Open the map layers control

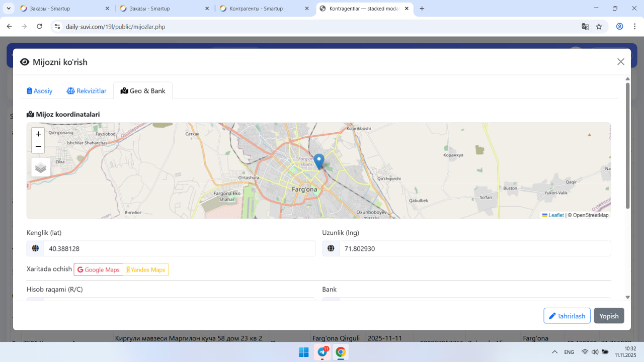click(41, 167)
